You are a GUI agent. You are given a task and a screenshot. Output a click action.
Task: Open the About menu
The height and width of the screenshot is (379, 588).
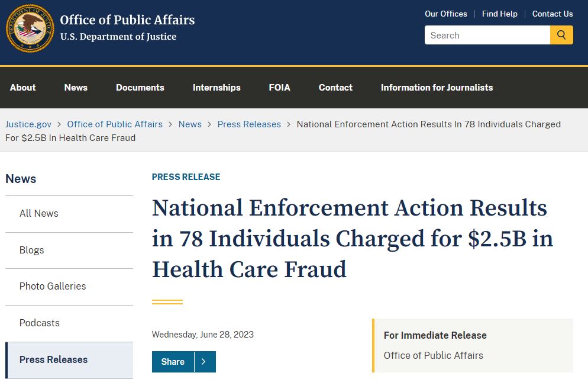[x=23, y=88]
